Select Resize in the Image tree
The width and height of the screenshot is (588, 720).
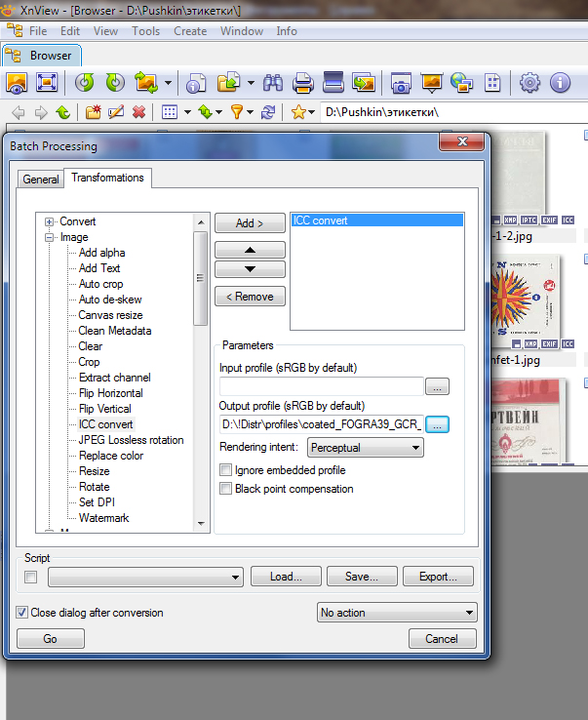[x=94, y=471]
